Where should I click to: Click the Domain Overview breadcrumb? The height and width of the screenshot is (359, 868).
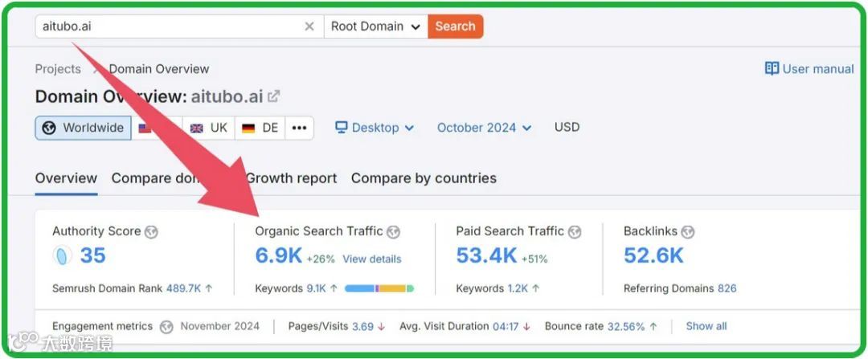[x=159, y=69]
